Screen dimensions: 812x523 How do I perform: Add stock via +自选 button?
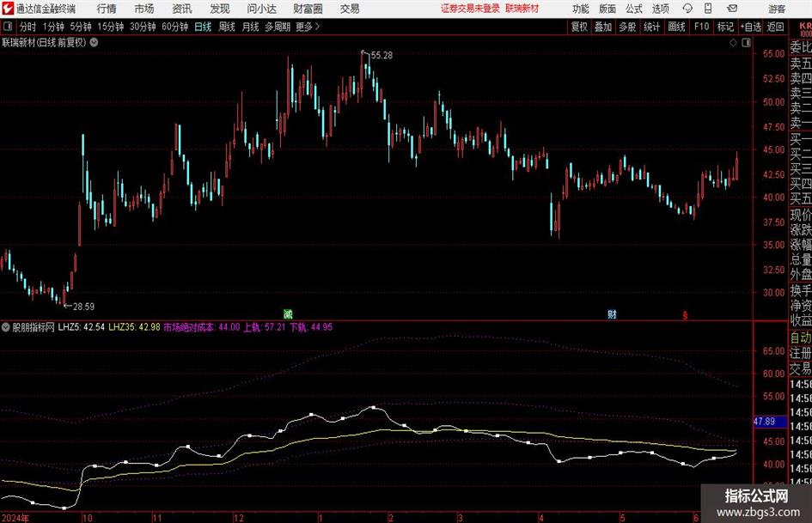[x=750, y=27]
